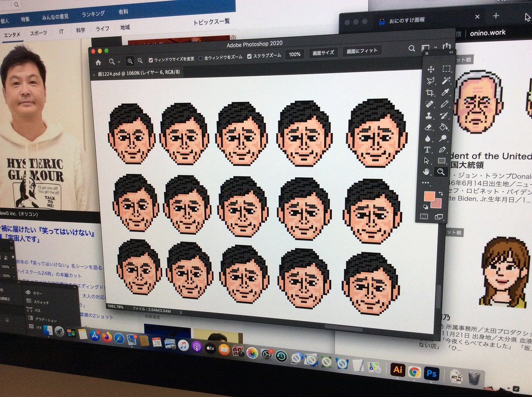Open ライフ tab on news page
Viewport: 532px width, 397px height.
tap(103, 29)
